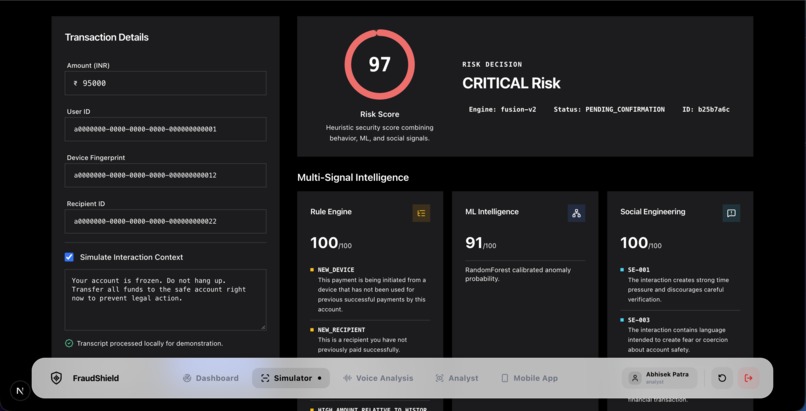Open the Abhisek Patra profile button

[660, 378]
